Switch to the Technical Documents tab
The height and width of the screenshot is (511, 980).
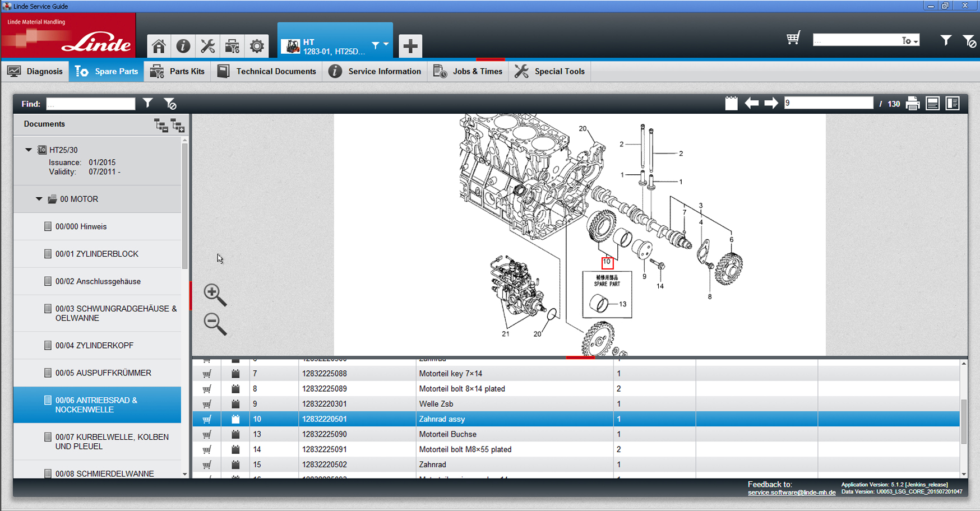(266, 71)
